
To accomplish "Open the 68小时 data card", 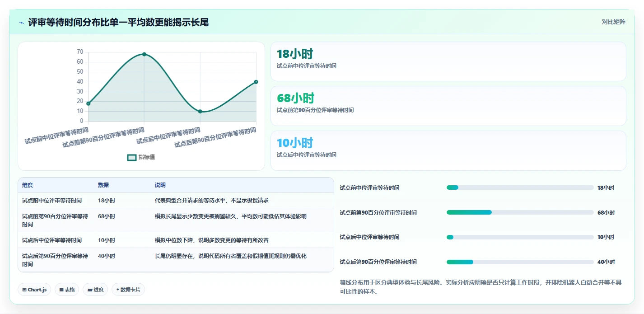I will [x=448, y=106].
